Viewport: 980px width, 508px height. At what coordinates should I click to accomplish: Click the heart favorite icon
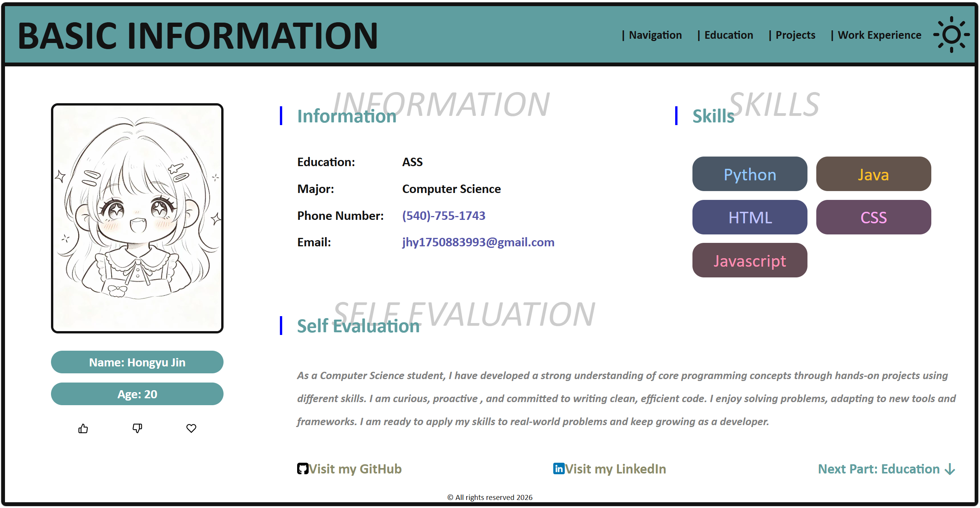(191, 428)
